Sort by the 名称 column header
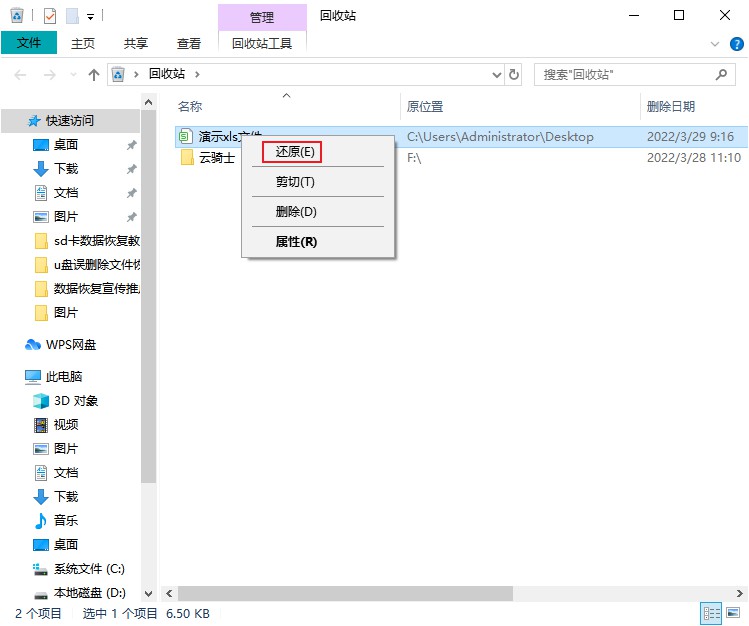Viewport: 749px width, 626px height. click(x=190, y=106)
